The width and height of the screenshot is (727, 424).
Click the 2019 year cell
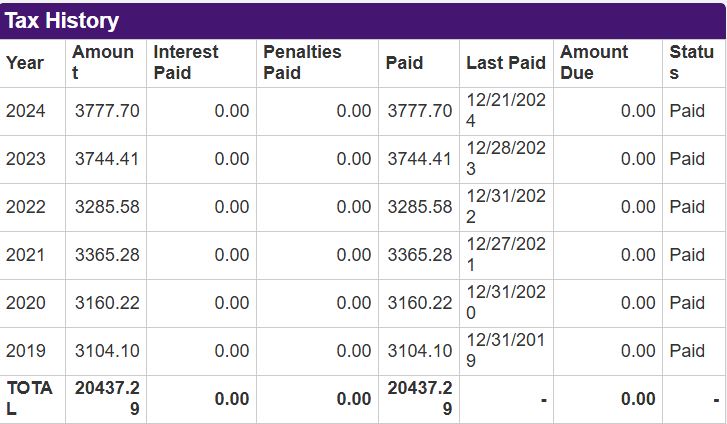click(26, 351)
